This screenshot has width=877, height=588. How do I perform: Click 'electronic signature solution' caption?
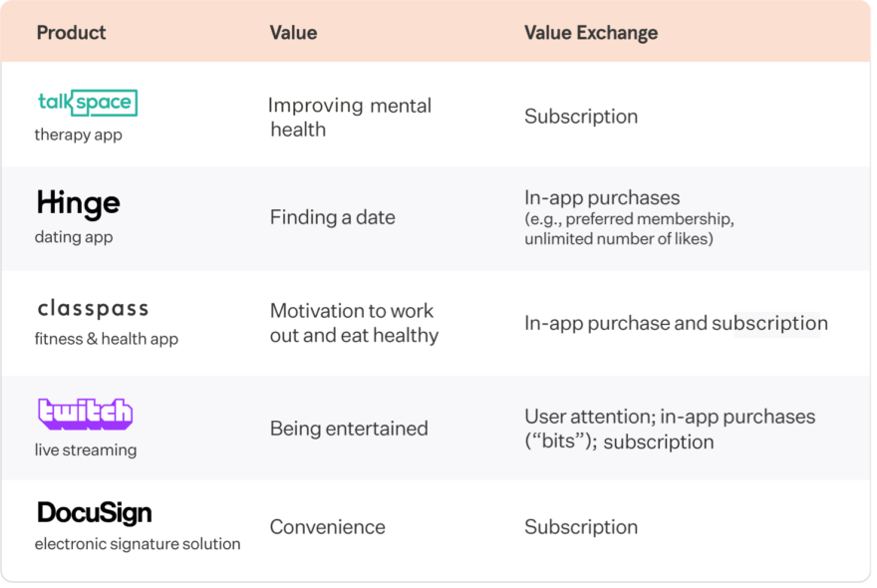[138, 544]
